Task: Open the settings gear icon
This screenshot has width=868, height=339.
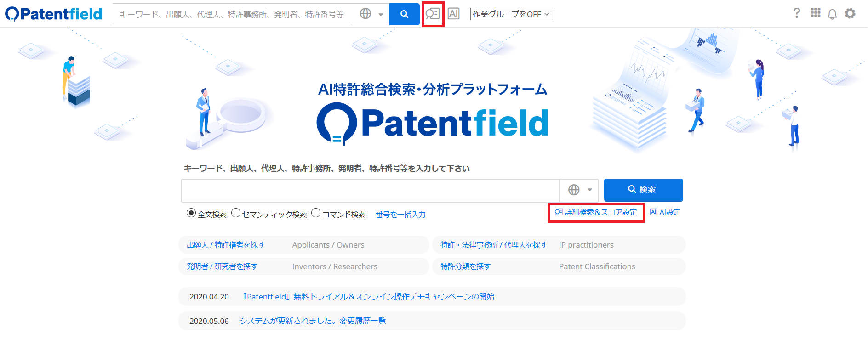Action: point(850,14)
